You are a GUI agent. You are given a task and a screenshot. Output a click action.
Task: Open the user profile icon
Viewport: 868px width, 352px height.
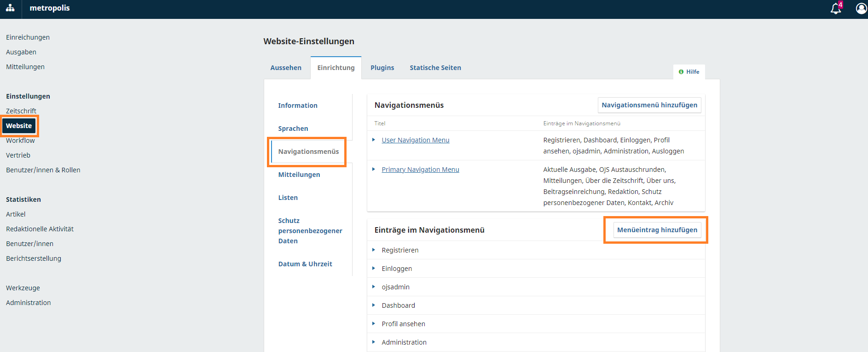pyautogui.click(x=861, y=9)
